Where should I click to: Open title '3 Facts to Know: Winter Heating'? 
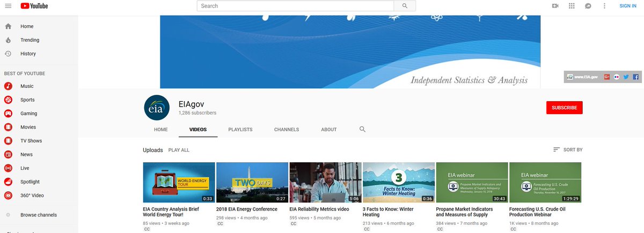pyautogui.click(x=388, y=212)
